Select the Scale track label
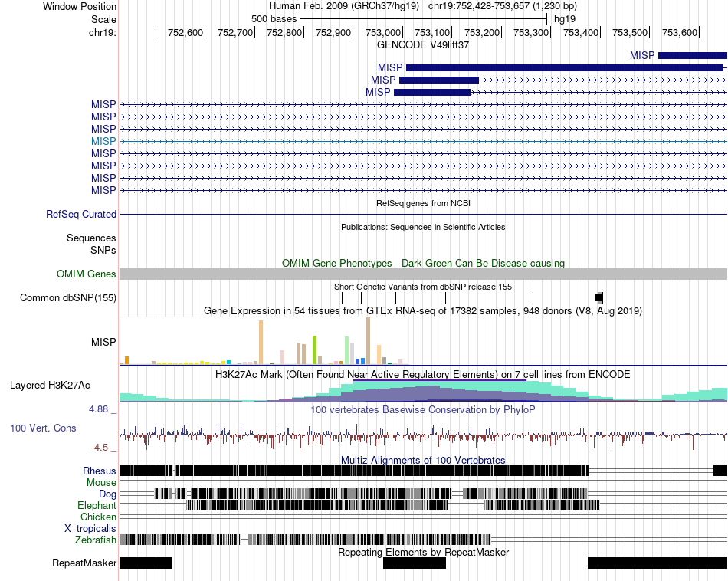Viewport: 728px width, 581px height. (x=103, y=19)
